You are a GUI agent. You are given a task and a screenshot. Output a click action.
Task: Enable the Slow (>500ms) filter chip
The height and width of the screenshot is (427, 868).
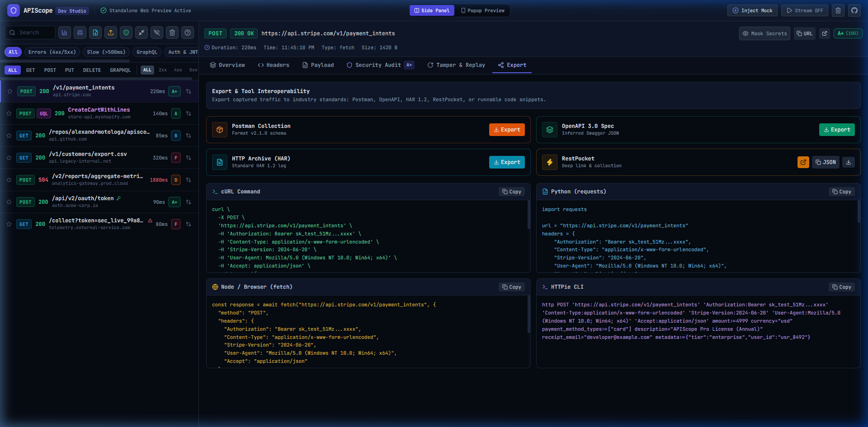click(x=106, y=52)
